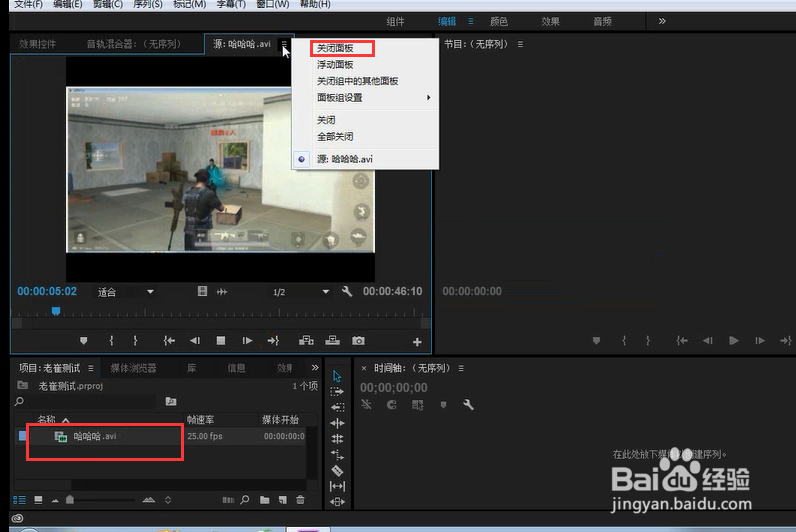The image size is (796, 532).
Task: Open Project panel tabs overflow chevron
Action: (315, 367)
